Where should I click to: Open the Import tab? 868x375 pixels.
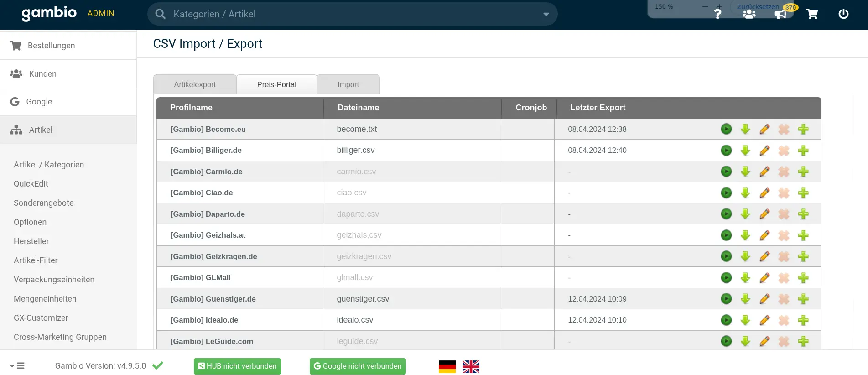click(348, 84)
